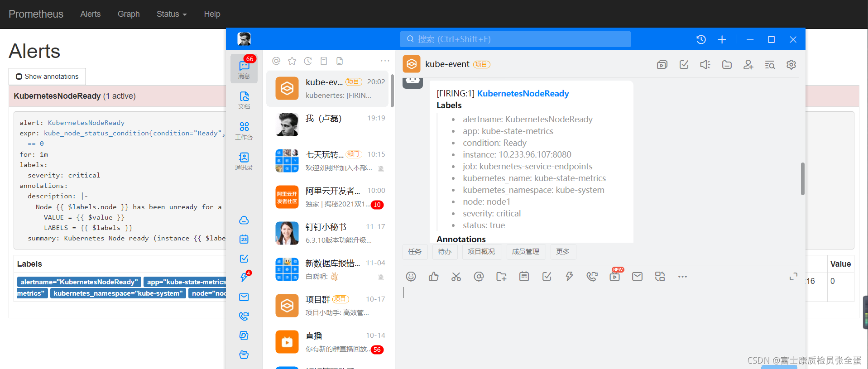Open Help in Prometheus navbar
This screenshot has width=868, height=369.
[212, 14]
